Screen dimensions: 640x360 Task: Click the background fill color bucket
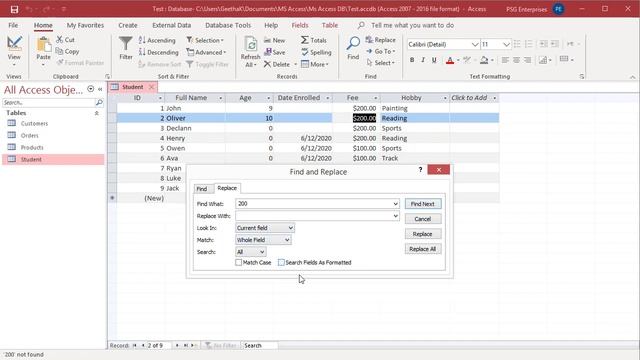click(484, 60)
